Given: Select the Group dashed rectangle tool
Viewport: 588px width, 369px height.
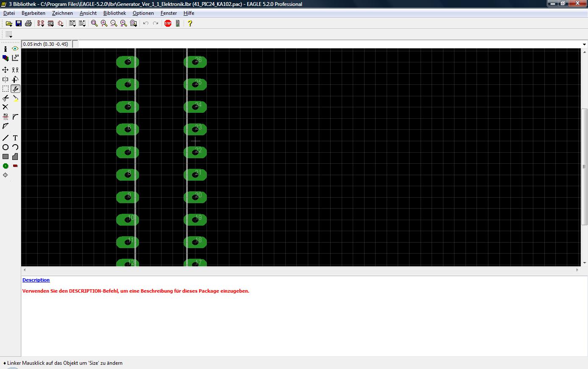Looking at the screenshot, I should (x=6, y=89).
